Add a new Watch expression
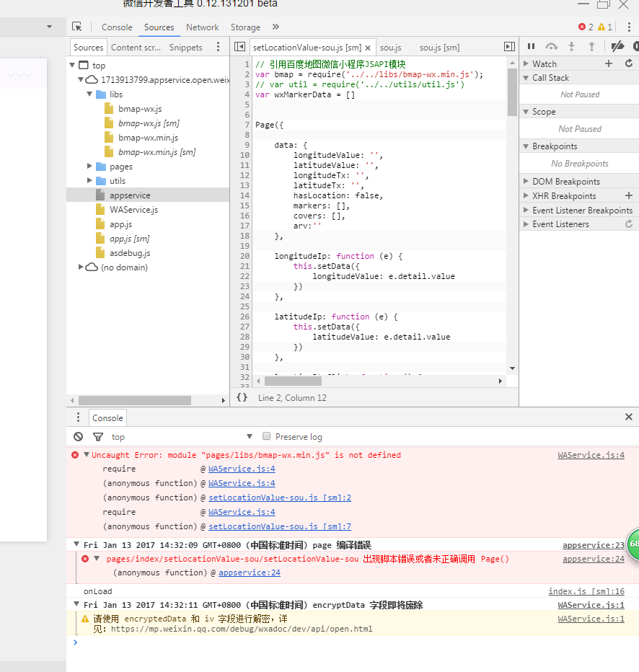The image size is (639, 672). coord(609,63)
